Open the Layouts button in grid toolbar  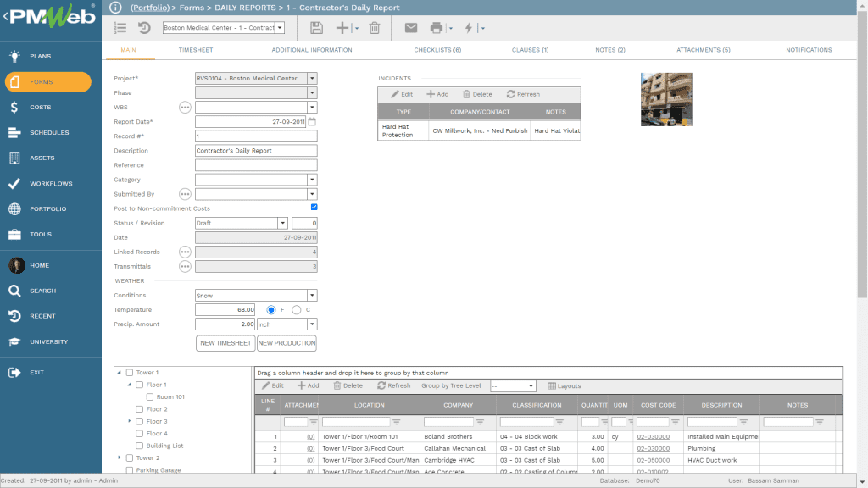[564, 385]
